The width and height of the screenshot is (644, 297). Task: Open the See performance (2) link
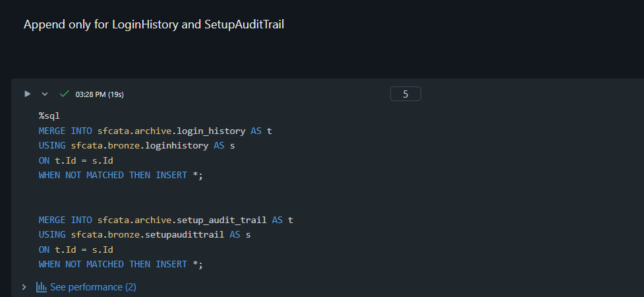[93, 287]
